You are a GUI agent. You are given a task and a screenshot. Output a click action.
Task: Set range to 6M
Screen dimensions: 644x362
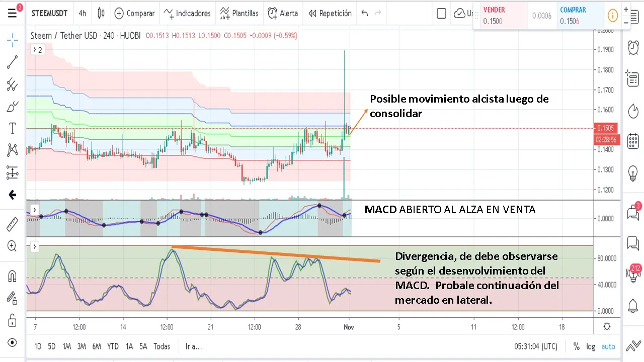[x=97, y=346]
